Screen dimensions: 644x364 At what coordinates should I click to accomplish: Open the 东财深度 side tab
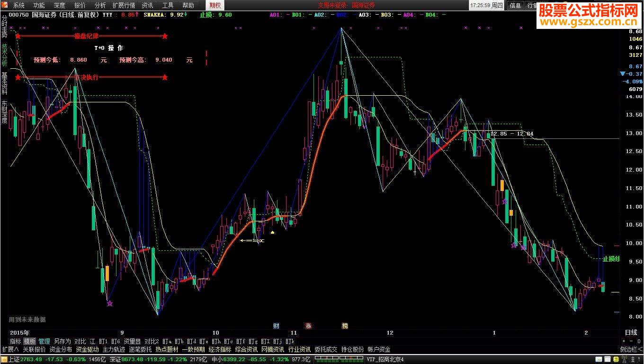(x=4, y=112)
